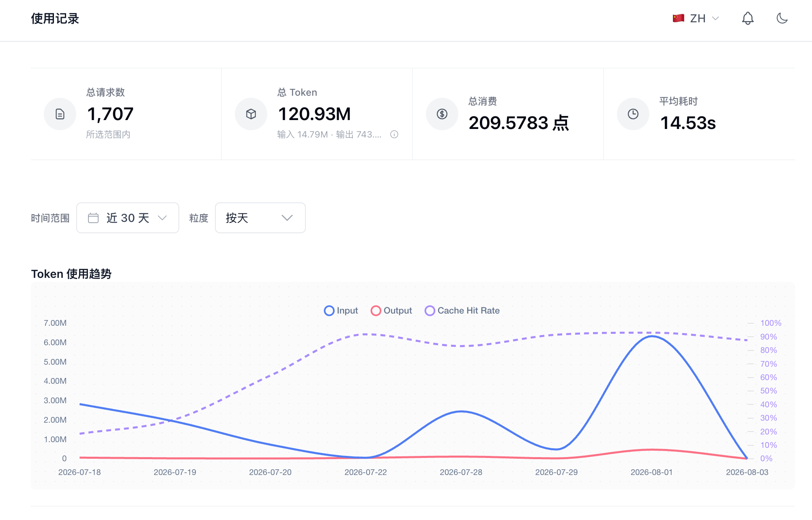The width and height of the screenshot is (812, 520).
Task: Click calendar icon in time range selector
Action: [x=93, y=218]
